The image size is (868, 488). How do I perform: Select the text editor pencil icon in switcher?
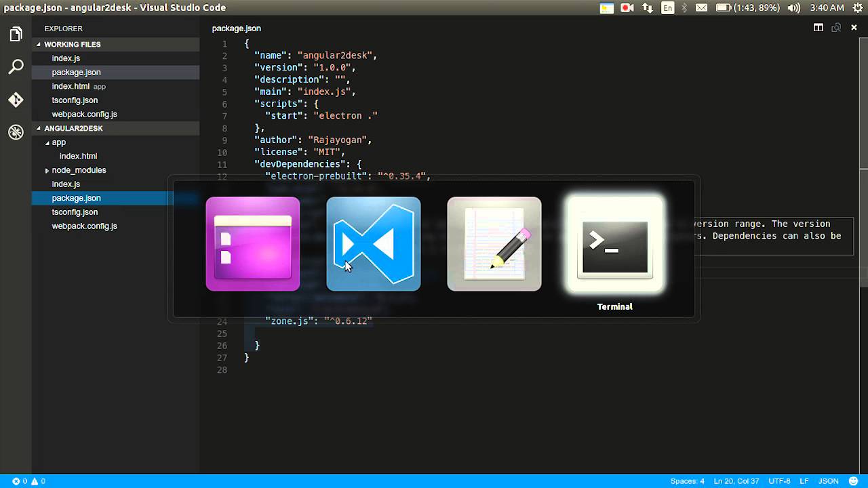coord(494,244)
